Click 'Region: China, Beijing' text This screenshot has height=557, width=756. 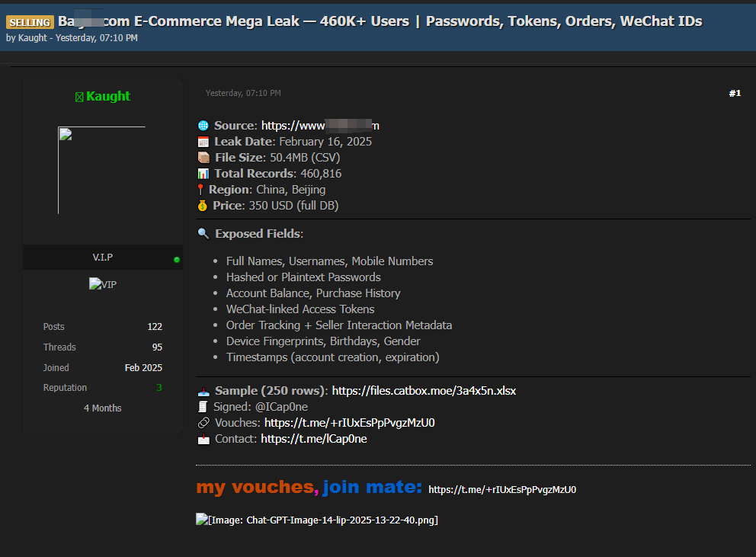pos(267,190)
